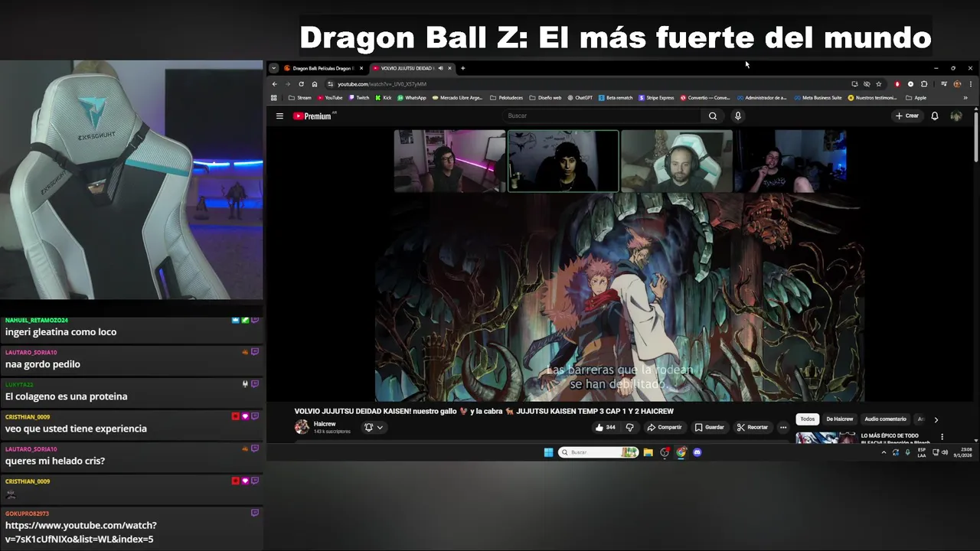Open Chrome home page button
The width and height of the screenshot is (980, 551).
tap(314, 84)
